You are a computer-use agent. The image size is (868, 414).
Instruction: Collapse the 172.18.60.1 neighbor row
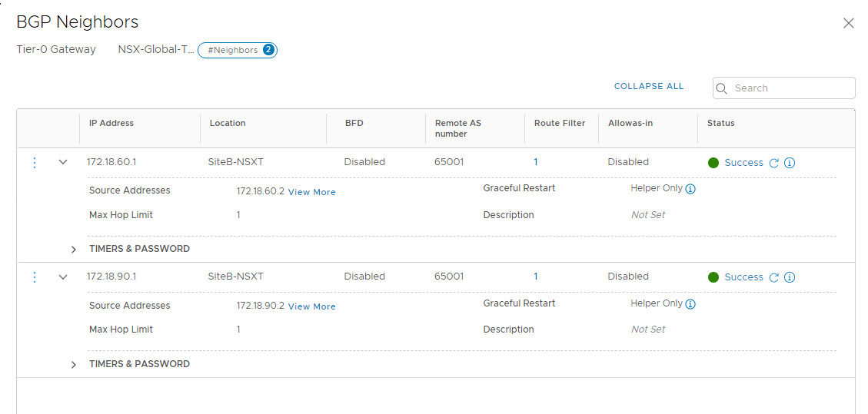[x=63, y=163]
